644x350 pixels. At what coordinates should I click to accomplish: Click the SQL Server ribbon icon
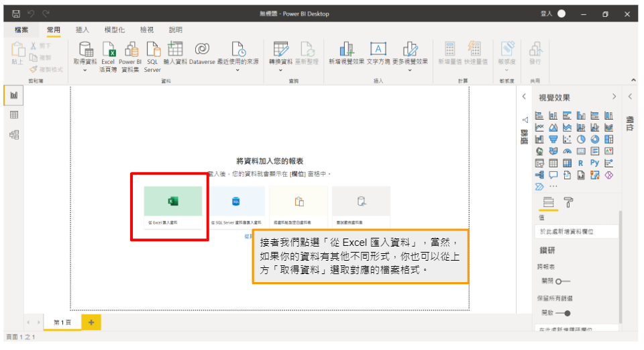(153, 49)
